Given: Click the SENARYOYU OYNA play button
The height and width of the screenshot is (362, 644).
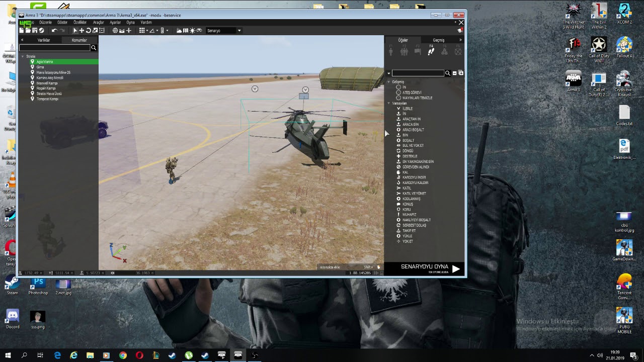Looking at the screenshot, I should (x=424, y=268).
